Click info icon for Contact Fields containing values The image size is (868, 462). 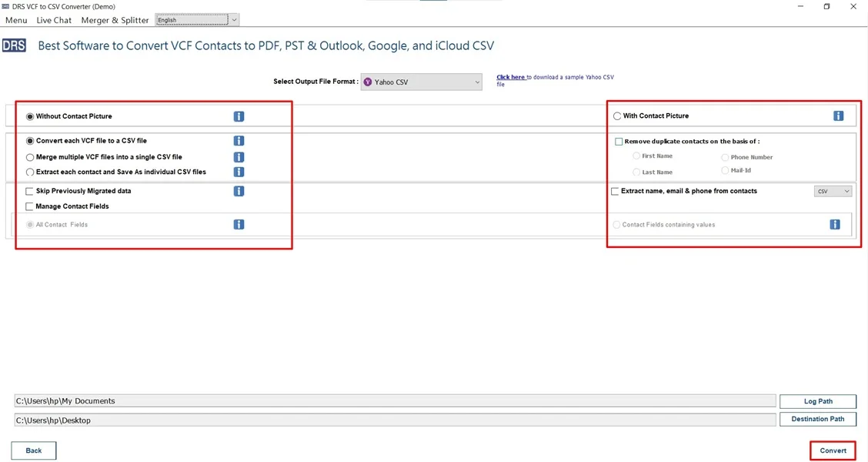coord(835,224)
